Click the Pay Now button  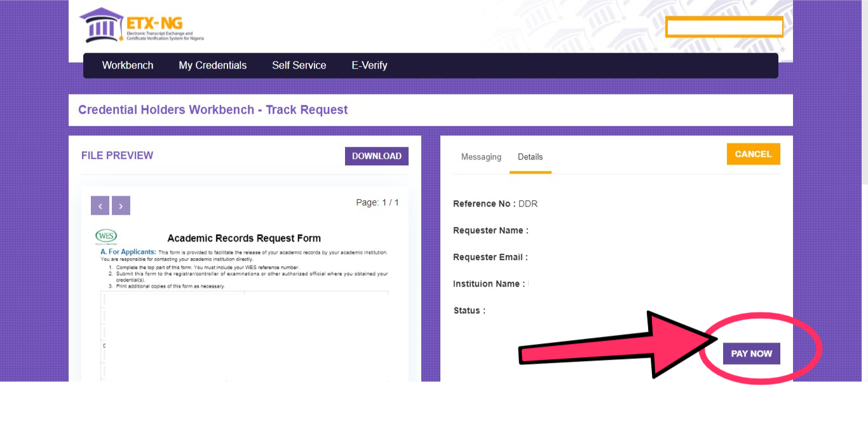click(752, 353)
